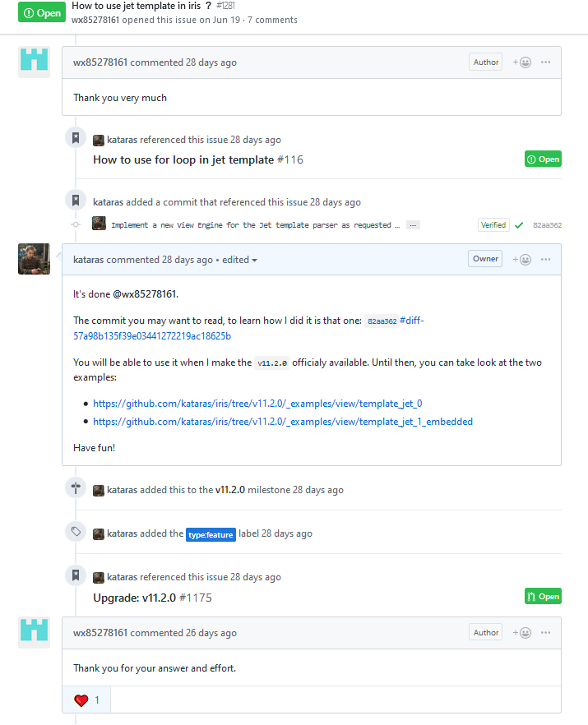Open commit hash 82aa362 on timeline
The height and width of the screenshot is (725, 588).
pos(547,225)
